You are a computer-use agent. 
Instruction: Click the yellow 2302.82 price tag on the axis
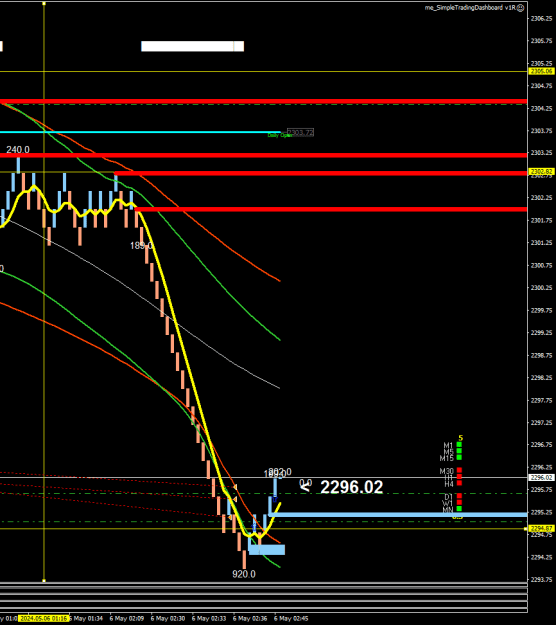(x=541, y=172)
